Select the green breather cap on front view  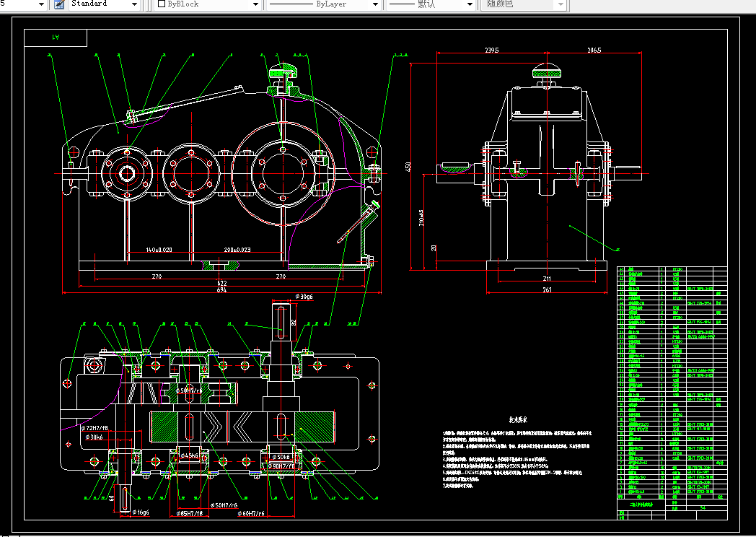pyautogui.click(x=282, y=71)
